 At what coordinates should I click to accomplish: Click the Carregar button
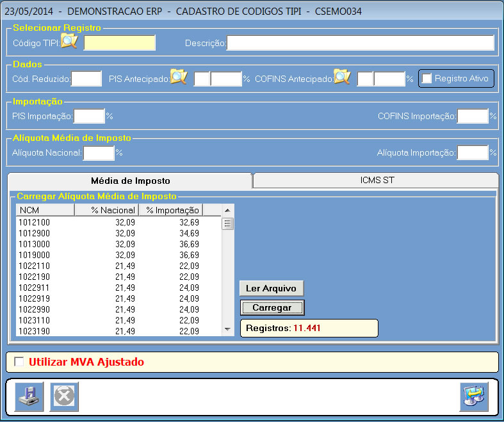pyautogui.click(x=272, y=307)
